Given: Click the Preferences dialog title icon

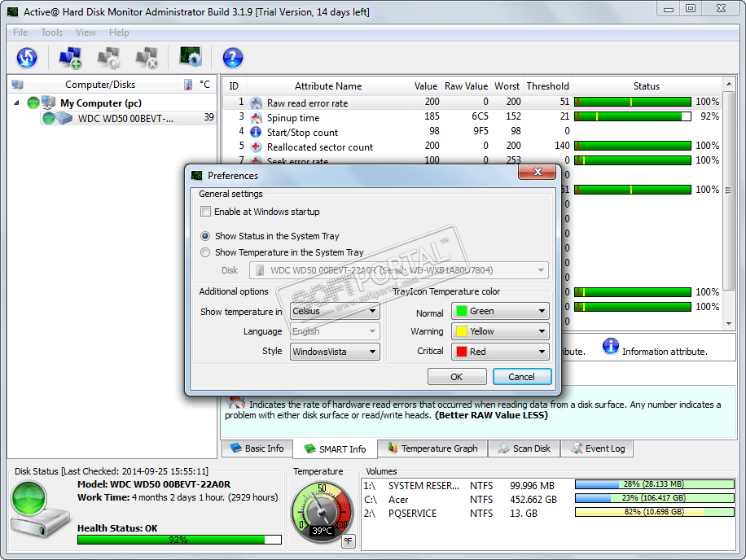Looking at the screenshot, I should pyautogui.click(x=196, y=176).
